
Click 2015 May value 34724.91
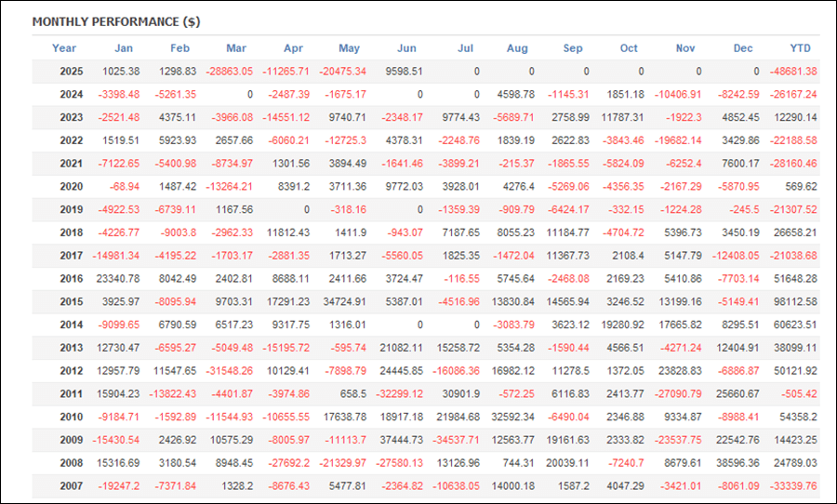[345, 301]
